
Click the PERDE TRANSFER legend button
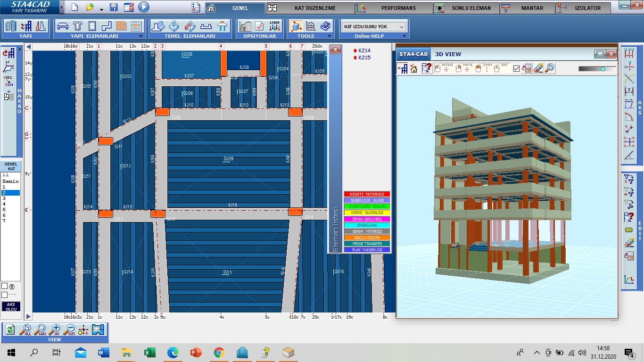pos(367,244)
